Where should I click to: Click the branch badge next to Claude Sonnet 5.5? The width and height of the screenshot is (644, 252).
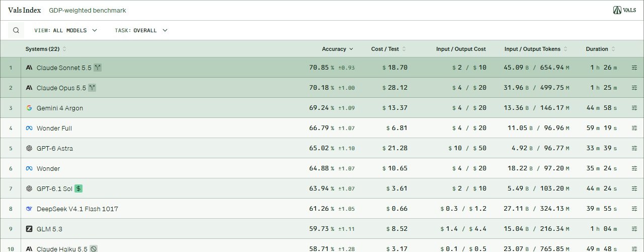[98, 68]
